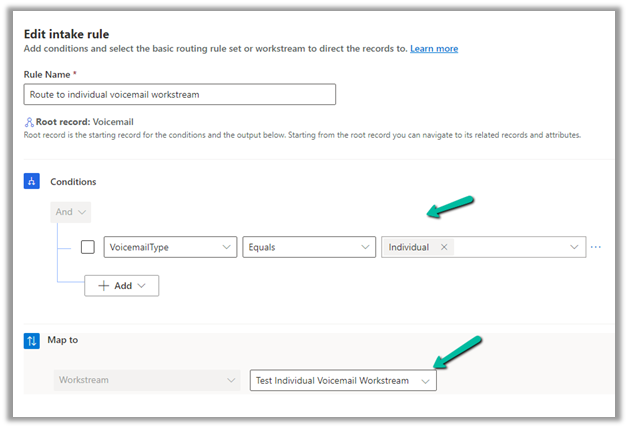Screen dimensions: 628x428
Task: Click the Individual tag in value field
Action: click(409, 247)
